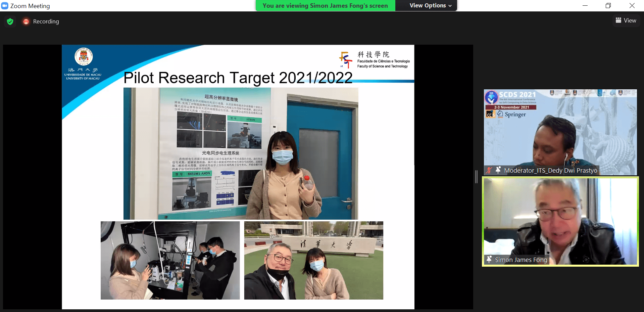Click the panel divider handle beside shared screen

476,177
